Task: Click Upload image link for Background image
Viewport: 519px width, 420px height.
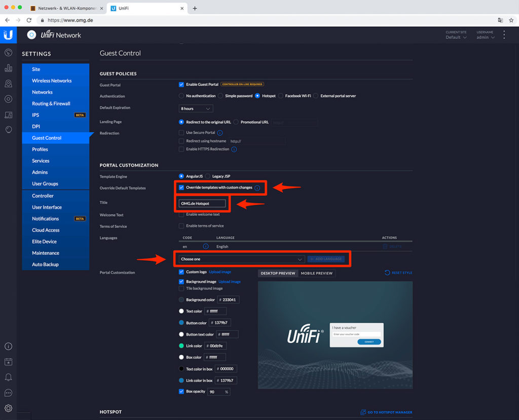Action: [230, 282]
